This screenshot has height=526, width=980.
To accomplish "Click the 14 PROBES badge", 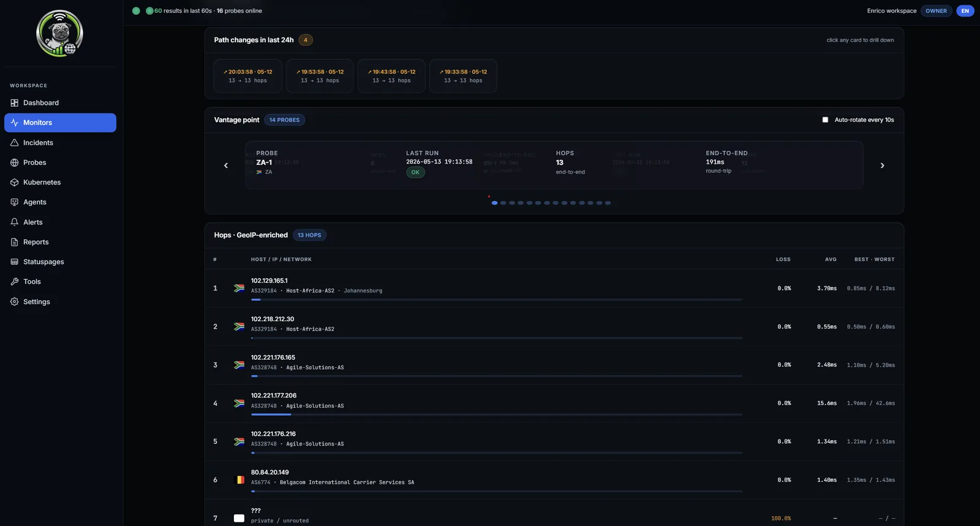I will click(x=284, y=120).
